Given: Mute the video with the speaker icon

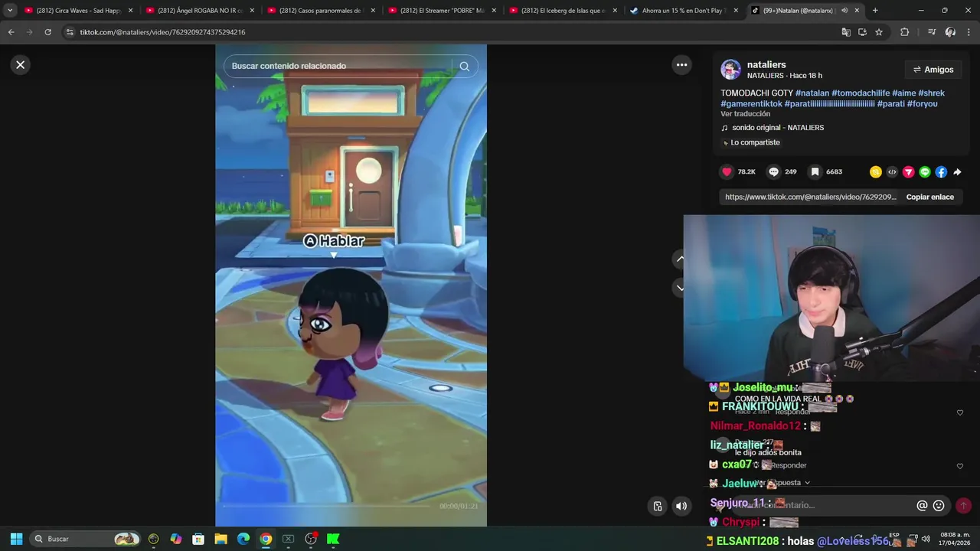Looking at the screenshot, I should pyautogui.click(x=681, y=506).
